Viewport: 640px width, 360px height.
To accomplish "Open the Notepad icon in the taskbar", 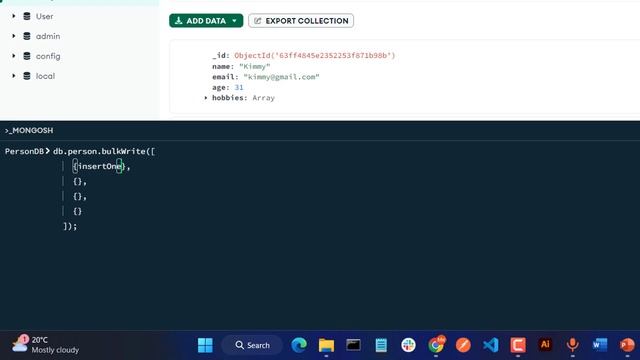I will click(x=381, y=345).
